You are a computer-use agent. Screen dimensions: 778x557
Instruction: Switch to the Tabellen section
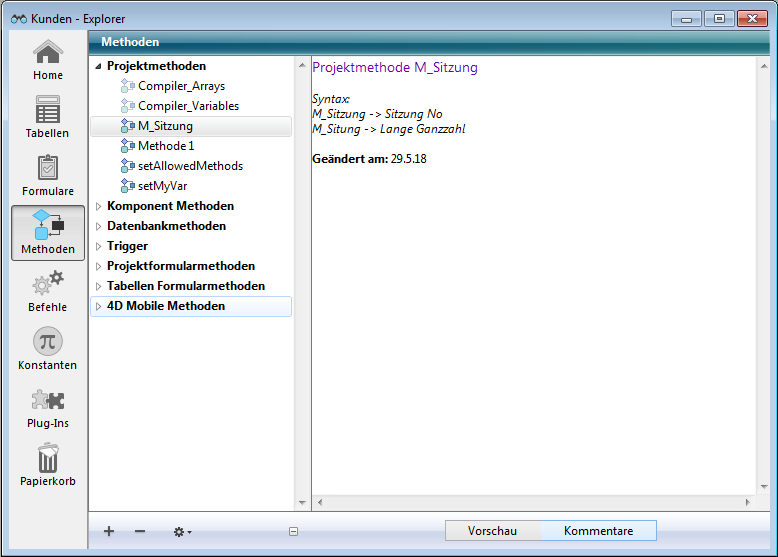(x=47, y=117)
